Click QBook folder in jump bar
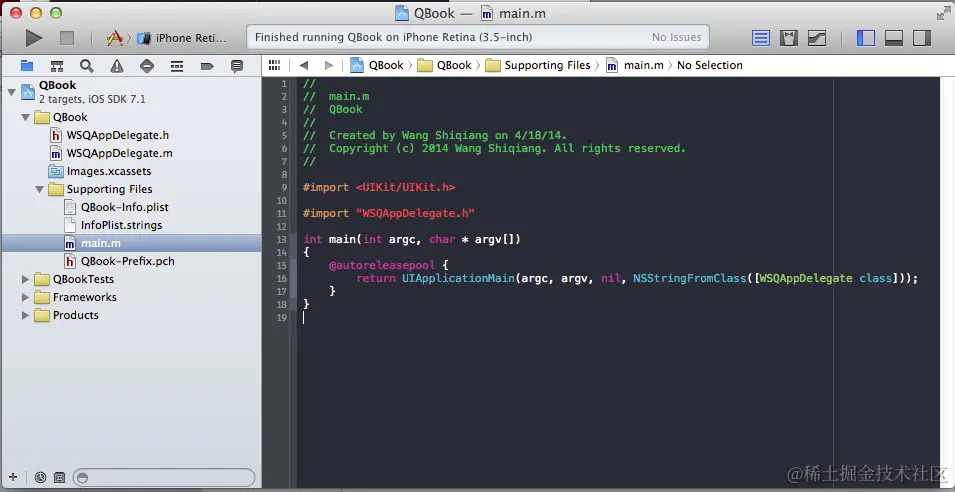955x492 pixels. 445,65
